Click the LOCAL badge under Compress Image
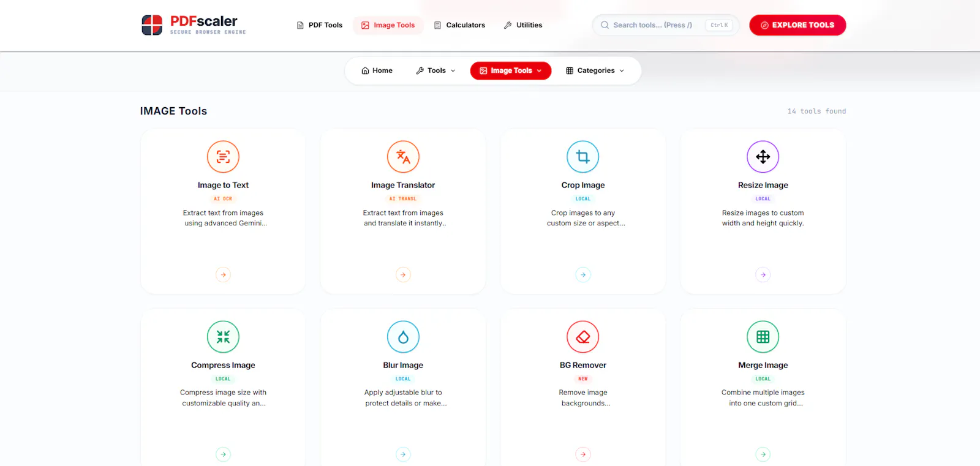Viewport: 980px width, 466px height. [223, 379]
